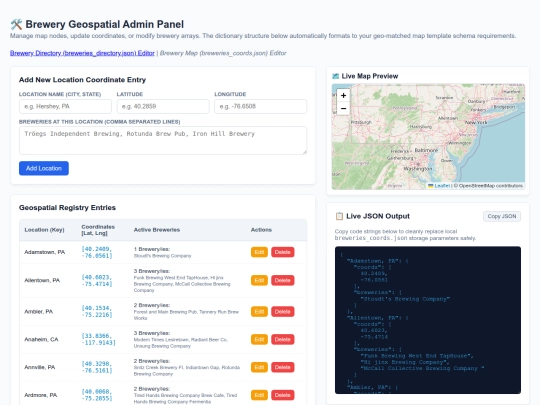
Task: Edit the Anaheim, CA entry
Action: click(259, 340)
